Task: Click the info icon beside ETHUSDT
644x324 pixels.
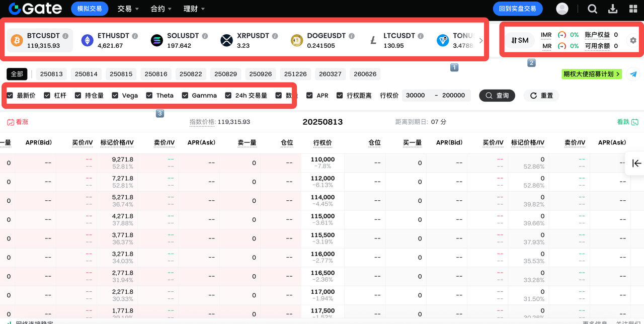Action: tap(135, 36)
